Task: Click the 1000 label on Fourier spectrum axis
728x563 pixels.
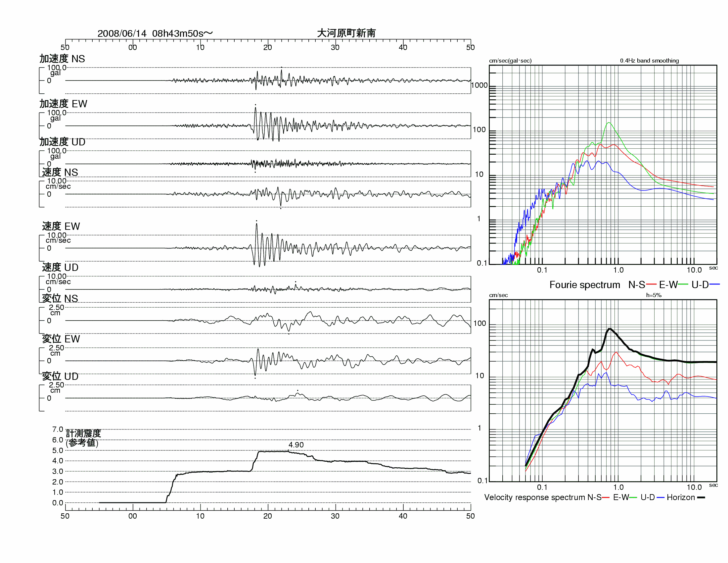Action: tap(479, 85)
